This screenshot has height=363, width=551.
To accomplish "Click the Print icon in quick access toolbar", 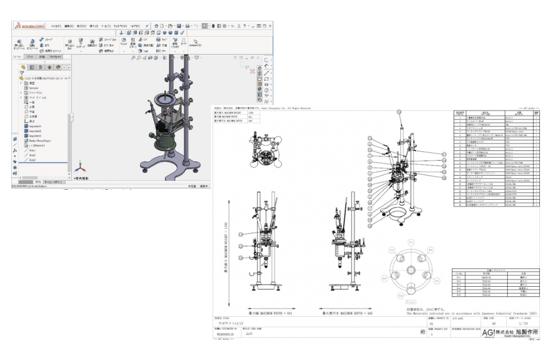I will (x=188, y=26).
